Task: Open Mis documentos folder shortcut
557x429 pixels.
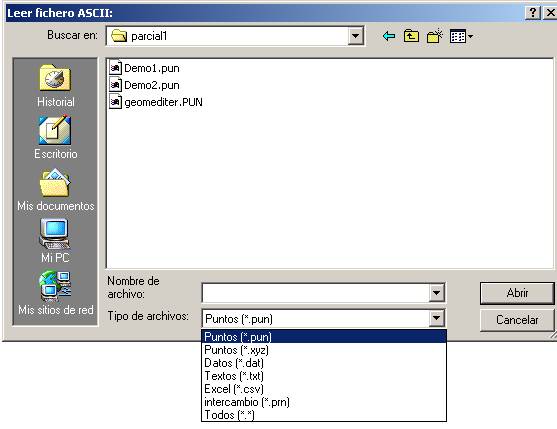Action: click(55, 190)
